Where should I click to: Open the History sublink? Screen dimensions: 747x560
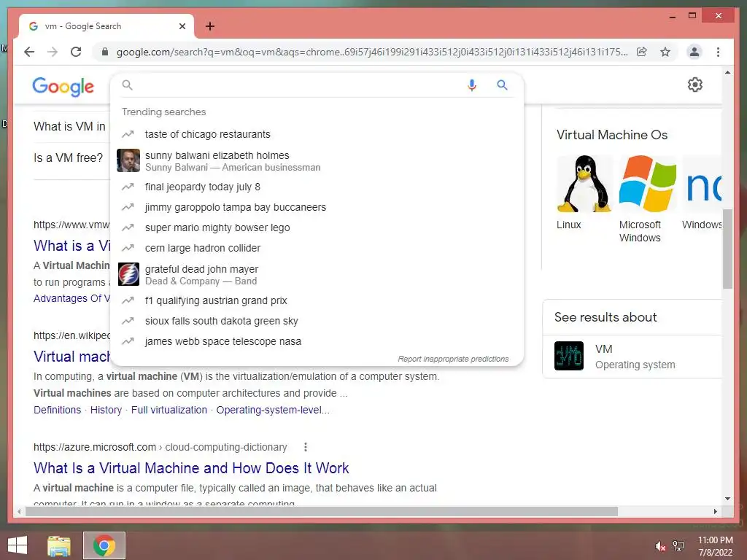tap(106, 410)
